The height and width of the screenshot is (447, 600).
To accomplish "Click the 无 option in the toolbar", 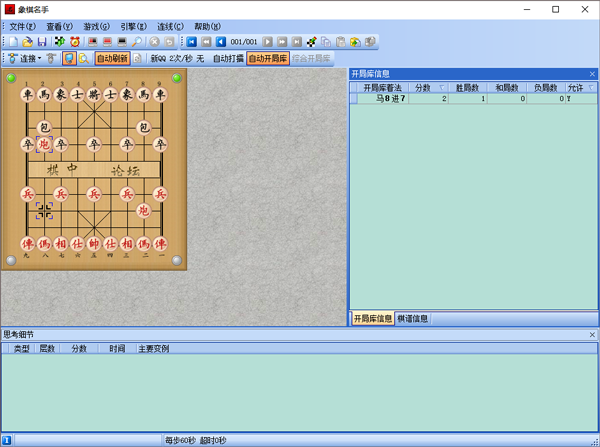I will (200, 59).
